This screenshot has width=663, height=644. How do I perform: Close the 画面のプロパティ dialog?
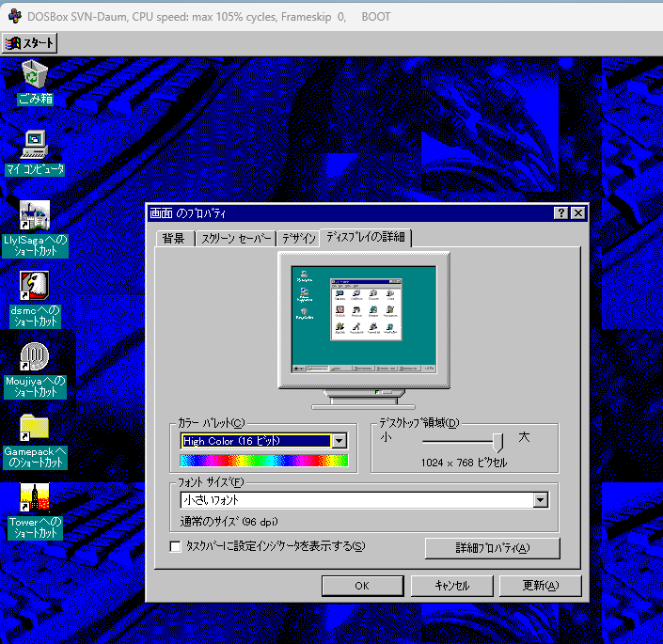(578, 213)
